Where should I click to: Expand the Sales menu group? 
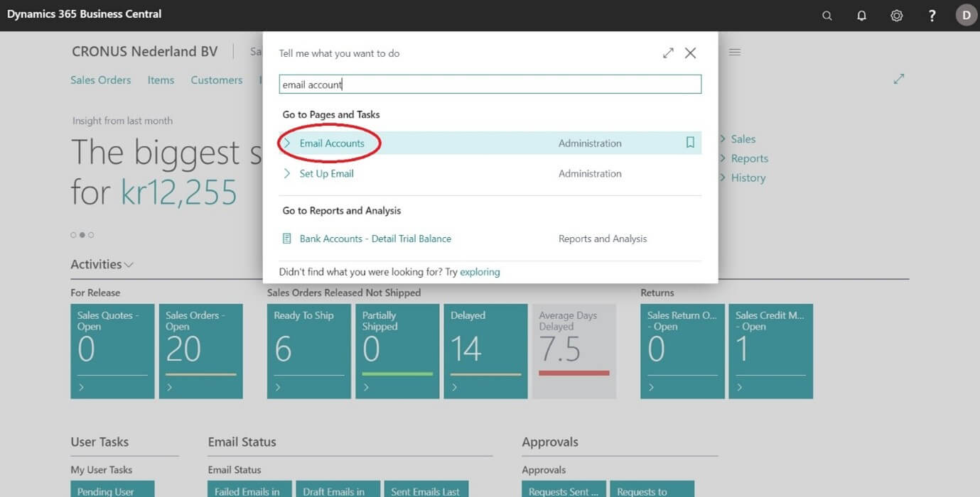[x=739, y=139]
